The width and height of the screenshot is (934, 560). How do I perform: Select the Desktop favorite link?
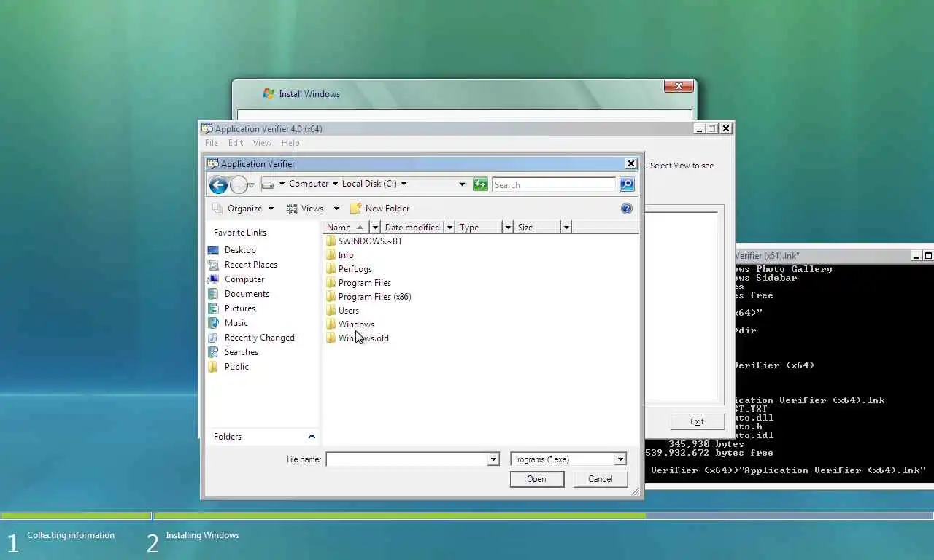[x=240, y=250]
